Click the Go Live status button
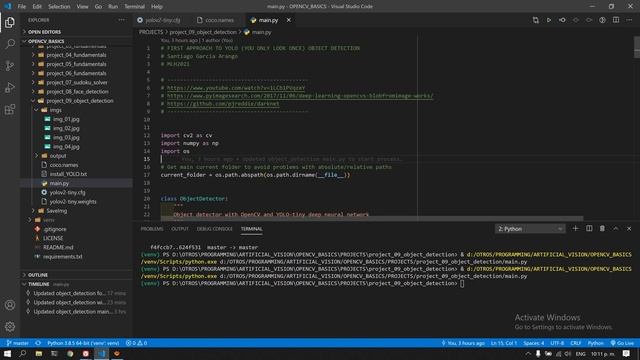This screenshot has height=360, width=640. tap(622, 343)
